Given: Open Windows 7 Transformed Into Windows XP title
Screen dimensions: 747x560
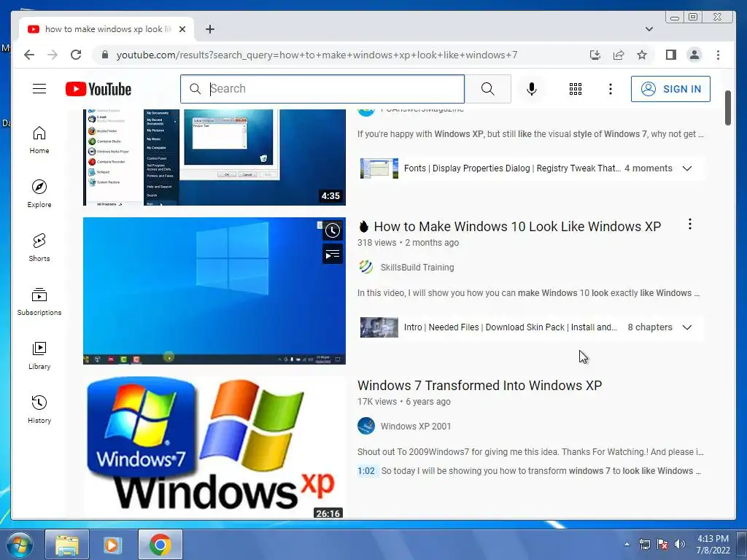Looking at the screenshot, I should [x=480, y=385].
